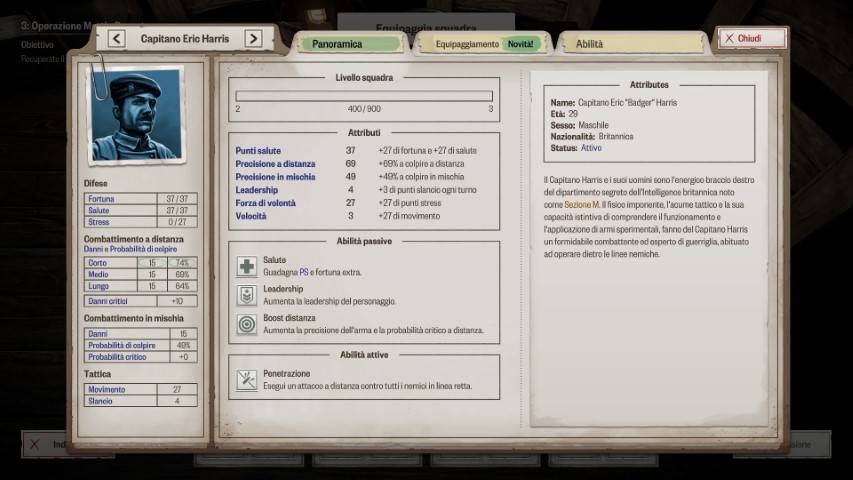This screenshot has width=853, height=480.
Task: Select Captain Eric Harris portrait photo
Action: [x=136, y=115]
